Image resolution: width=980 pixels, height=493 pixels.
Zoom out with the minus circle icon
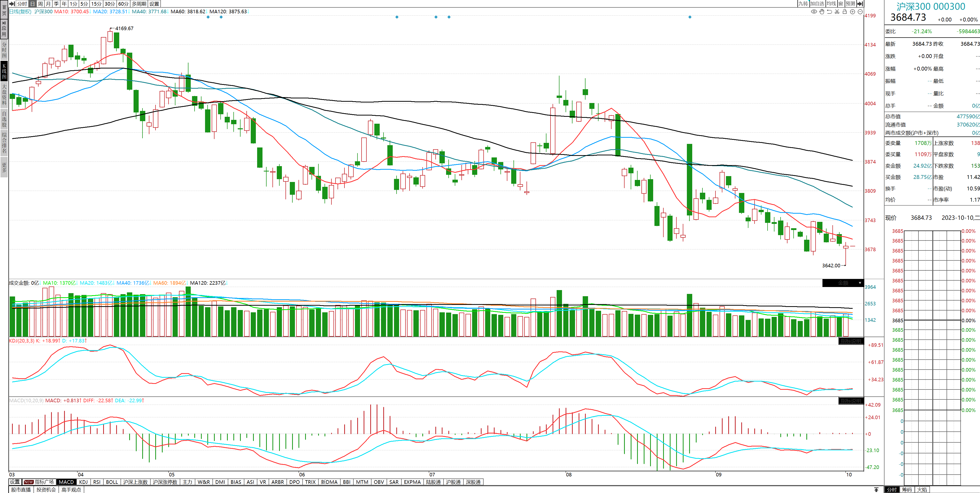coord(860,12)
